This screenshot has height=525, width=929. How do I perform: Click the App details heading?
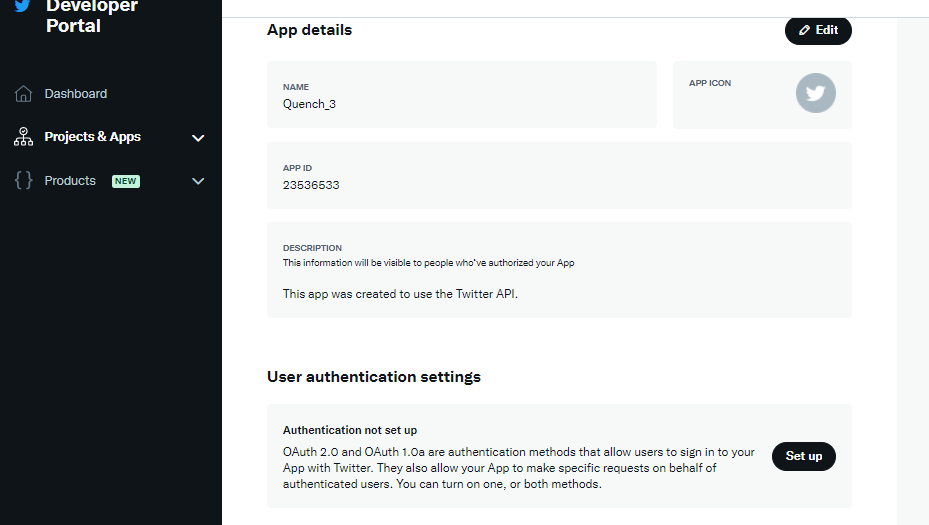click(309, 30)
